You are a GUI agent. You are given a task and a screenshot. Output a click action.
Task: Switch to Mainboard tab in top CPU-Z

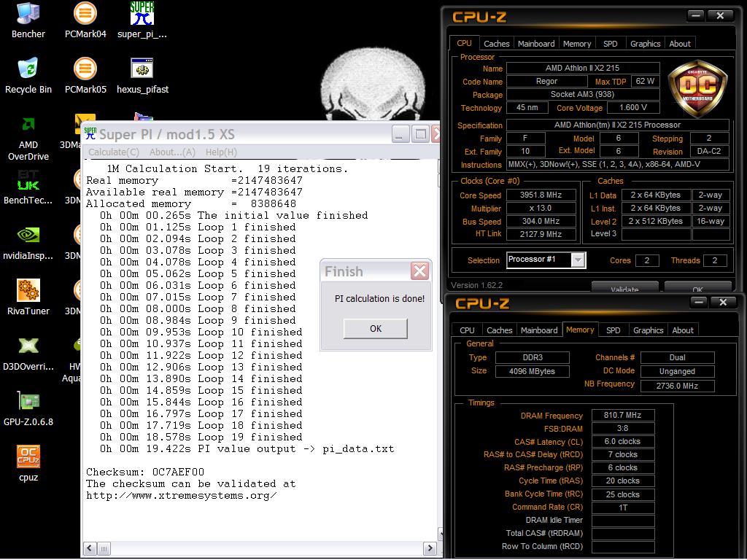tap(536, 44)
